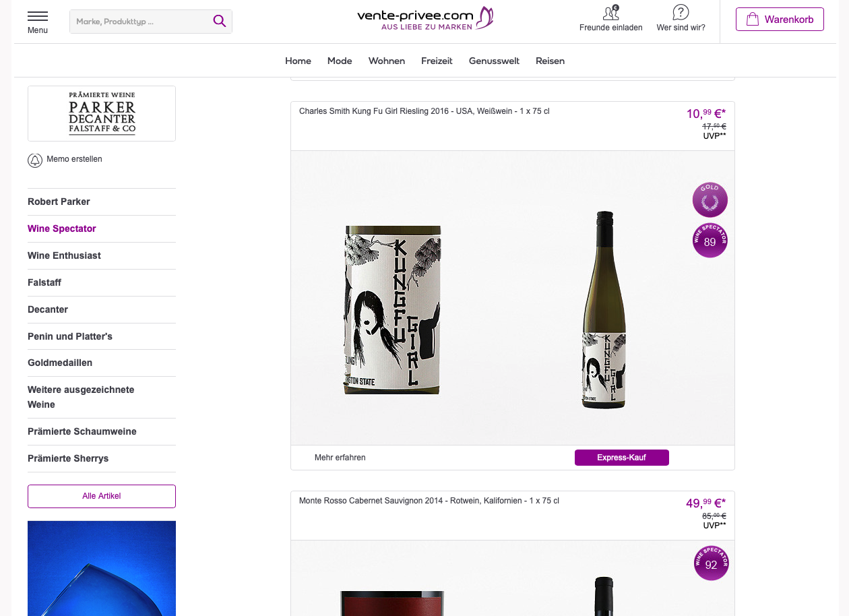849x616 pixels.
Task: Click the Gold medal badge
Action: point(710,200)
